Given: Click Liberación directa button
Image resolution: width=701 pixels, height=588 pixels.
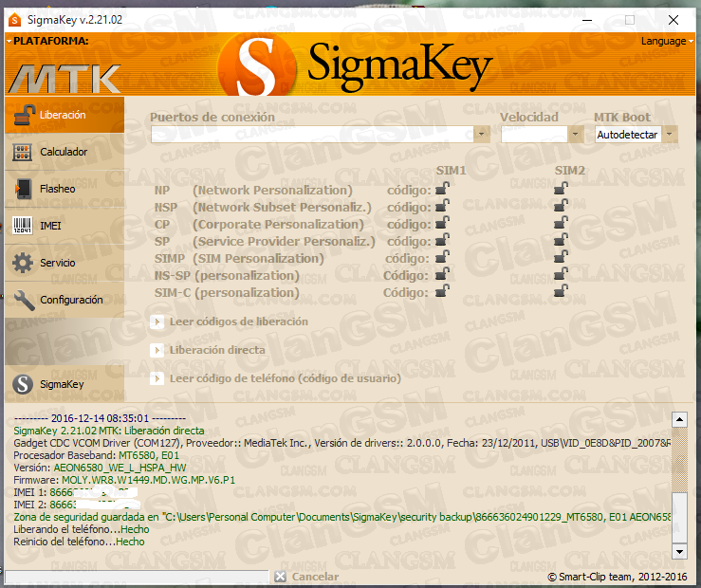Looking at the screenshot, I should 208,350.
